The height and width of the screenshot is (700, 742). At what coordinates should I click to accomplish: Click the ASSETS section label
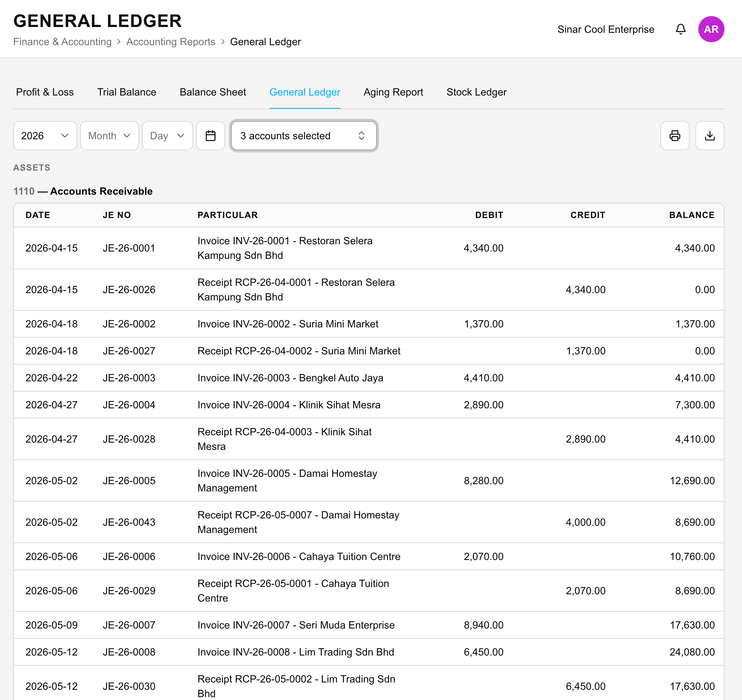coord(32,168)
